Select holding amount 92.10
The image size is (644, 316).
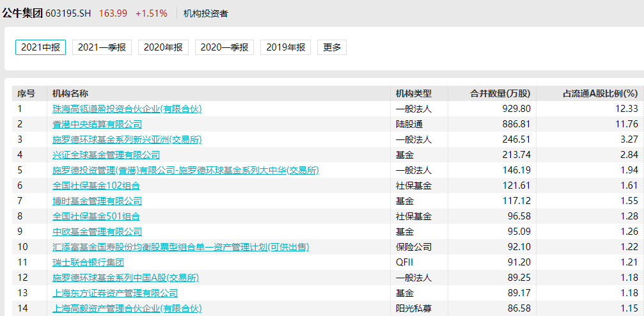519,247
